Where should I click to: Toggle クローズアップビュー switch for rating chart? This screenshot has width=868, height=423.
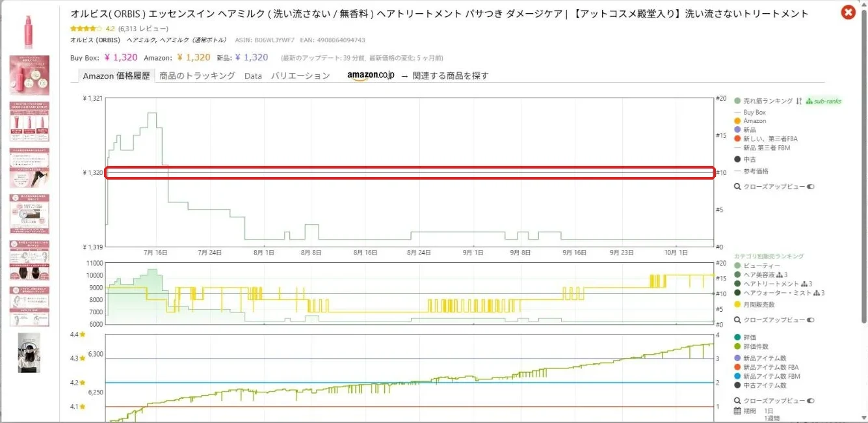[x=811, y=401]
